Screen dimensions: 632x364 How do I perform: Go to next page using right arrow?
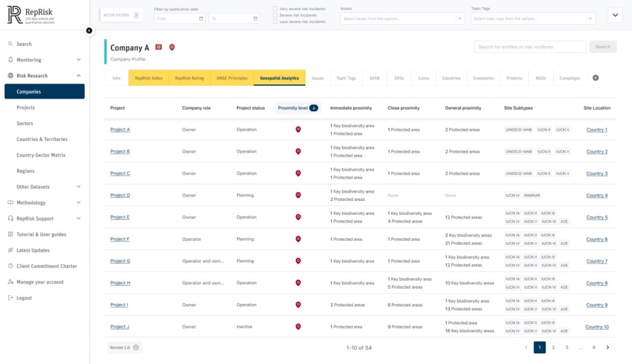[x=608, y=348]
